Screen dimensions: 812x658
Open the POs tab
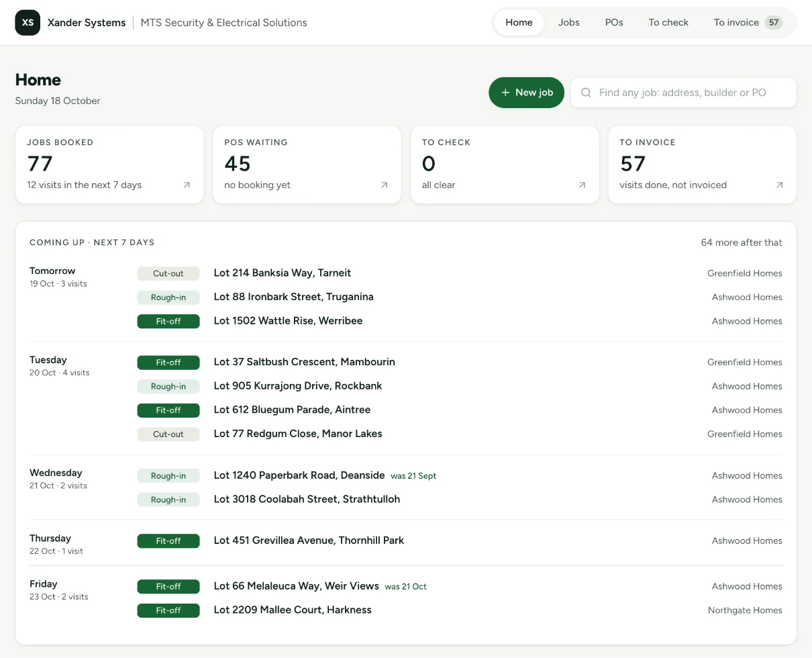[614, 23]
